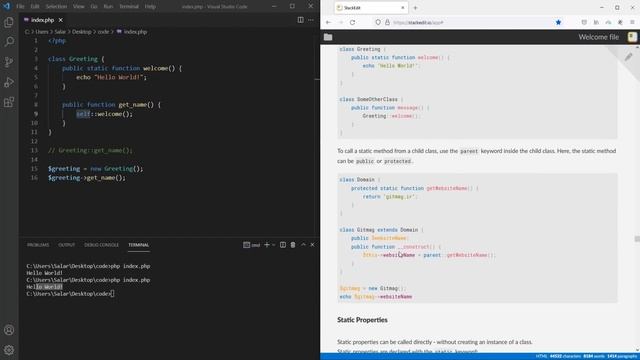The width and height of the screenshot is (640, 360).
Task: Click in the terminal prompt input
Action: pos(113,293)
